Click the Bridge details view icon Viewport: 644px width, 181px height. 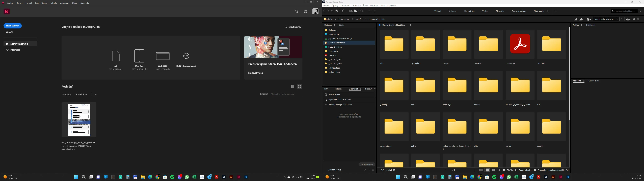click(493, 170)
